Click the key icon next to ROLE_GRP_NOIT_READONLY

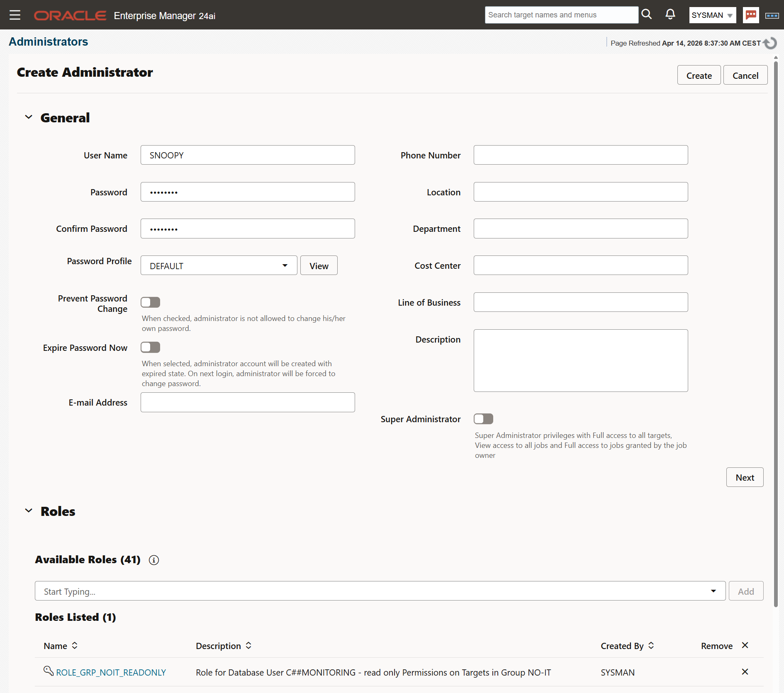[x=47, y=670]
